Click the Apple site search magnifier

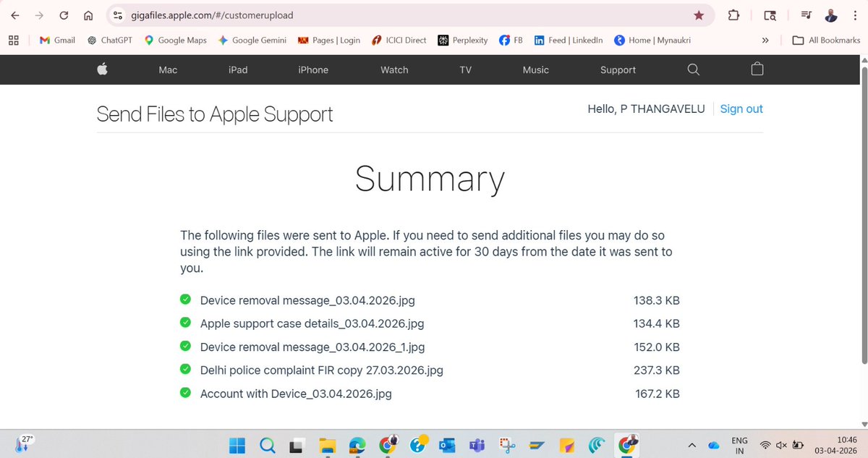pos(693,69)
